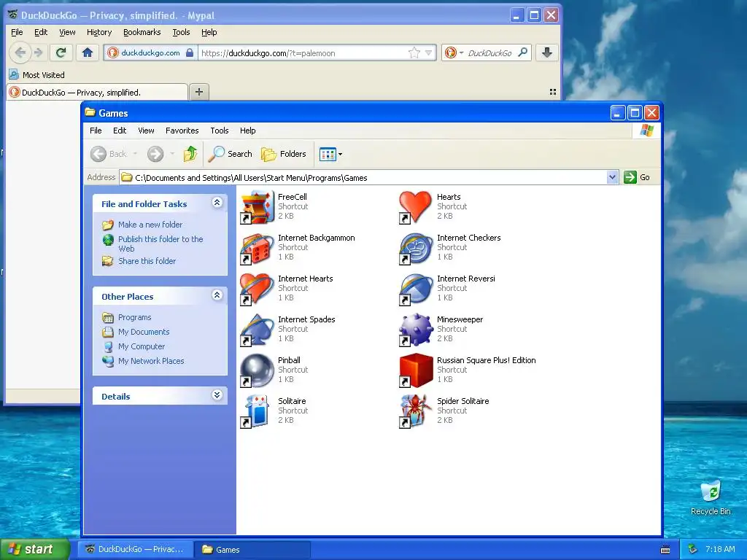This screenshot has width=747, height=560.
Task: Open the Help menu in Games window
Action: tap(247, 131)
